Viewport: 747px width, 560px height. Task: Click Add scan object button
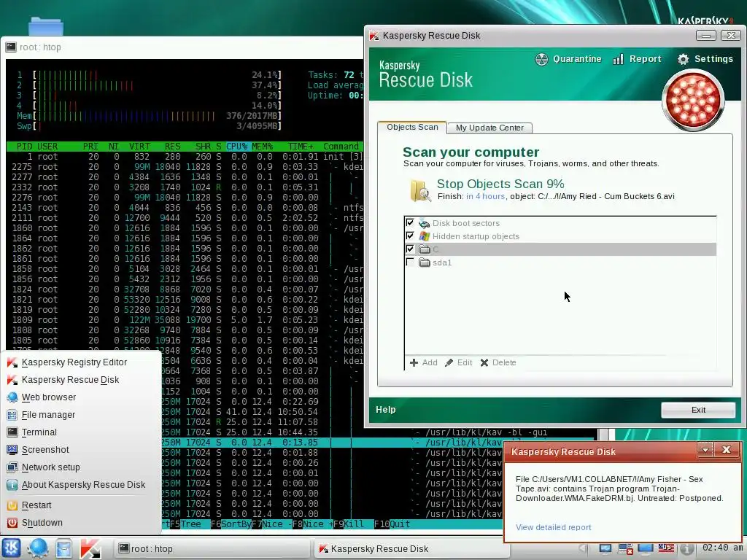424,362
